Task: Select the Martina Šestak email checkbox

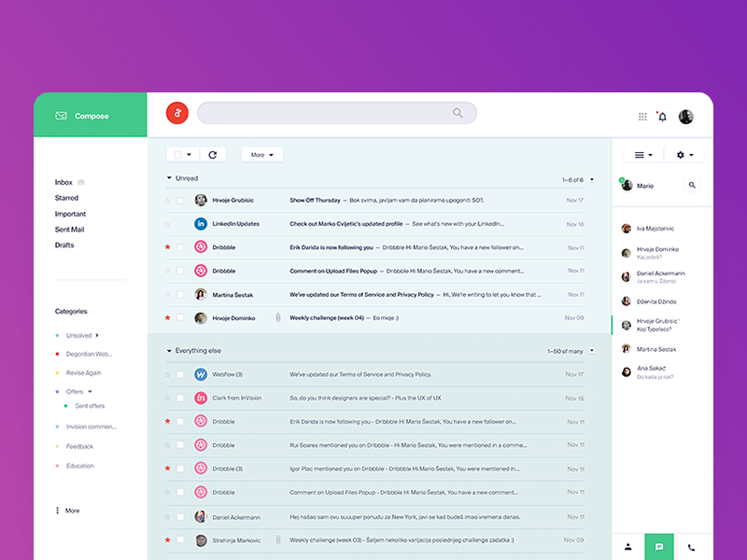Action: click(180, 295)
